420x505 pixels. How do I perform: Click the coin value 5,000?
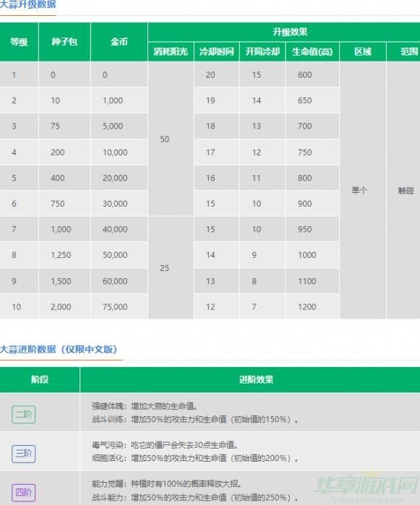click(x=113, y=126)
